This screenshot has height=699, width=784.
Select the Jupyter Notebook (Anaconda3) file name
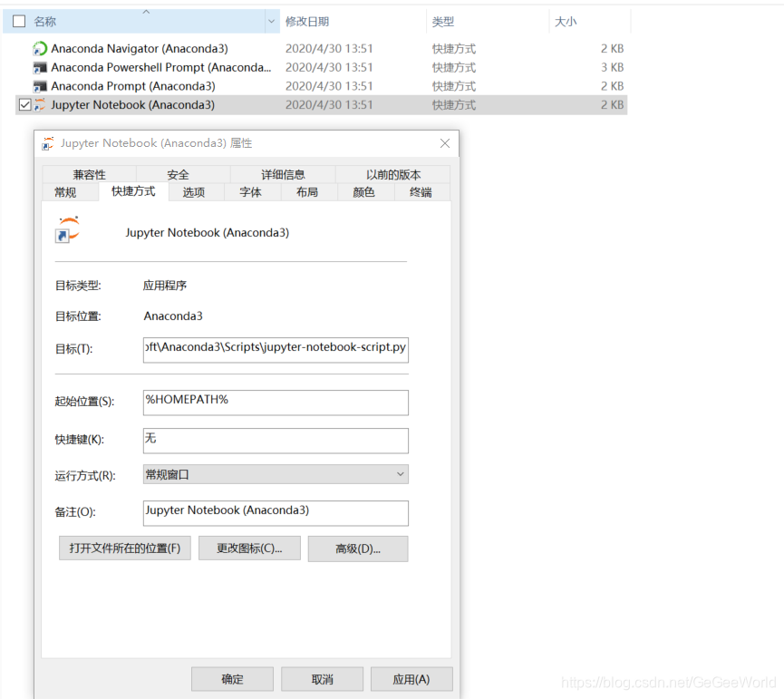(x=132, y=105)
